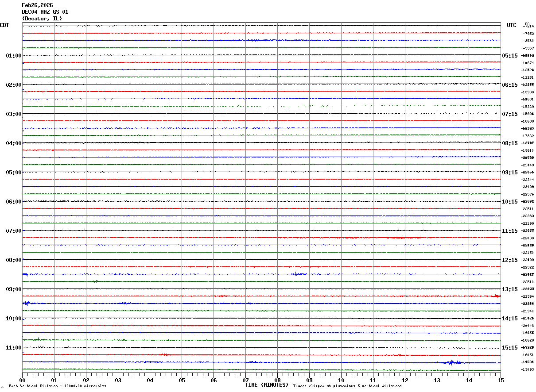Click the 06:15 UTC time label
This screenshot has width=536, height=392.
509,85
